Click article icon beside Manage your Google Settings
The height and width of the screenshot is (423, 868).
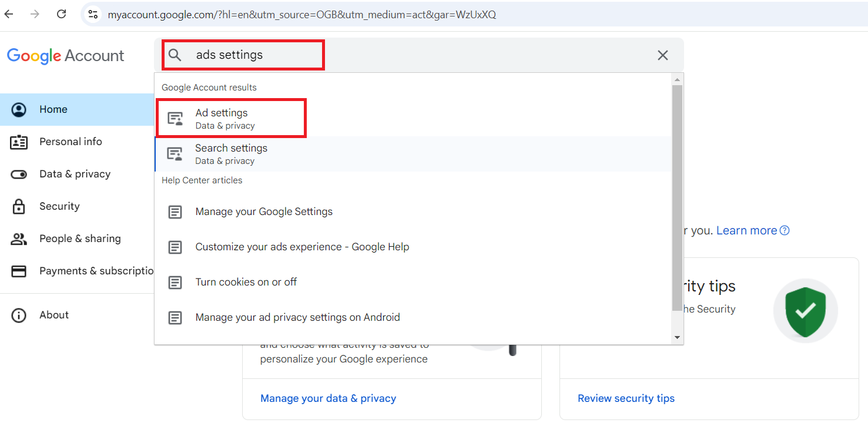(175, 212)
